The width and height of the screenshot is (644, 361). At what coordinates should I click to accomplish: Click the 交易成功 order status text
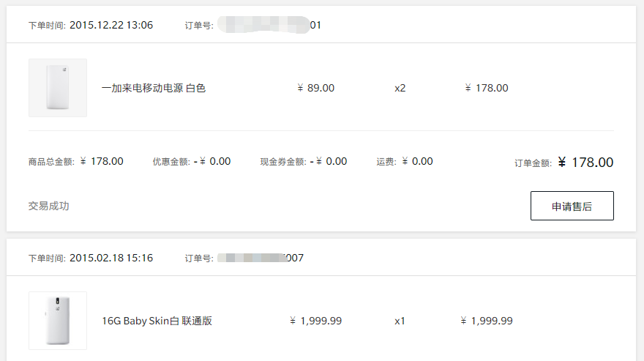click(48, 206)
